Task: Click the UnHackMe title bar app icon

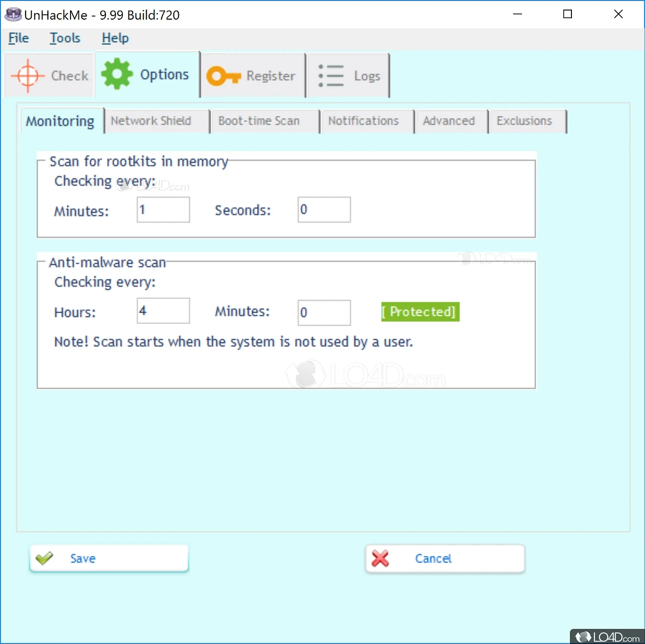Action: pos(13,15)
